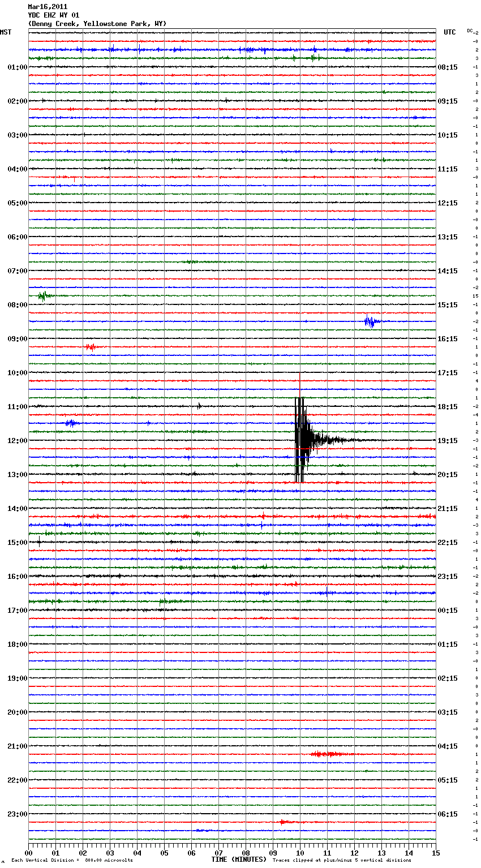Click the small green event on the 07:45 trace
This screenshot has width=481, height=868.
click(x=44, y=296)
